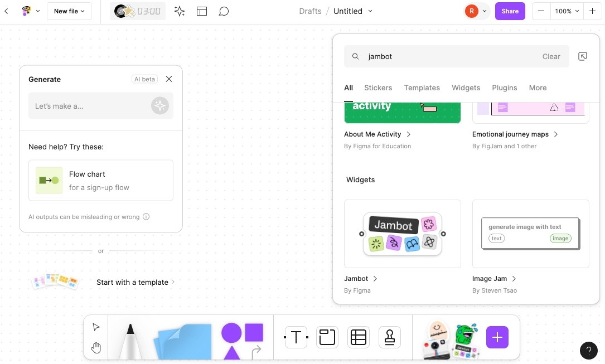Click the By Figma for Education text
Screen dimensions: 605x364
(x=377, y=146)
